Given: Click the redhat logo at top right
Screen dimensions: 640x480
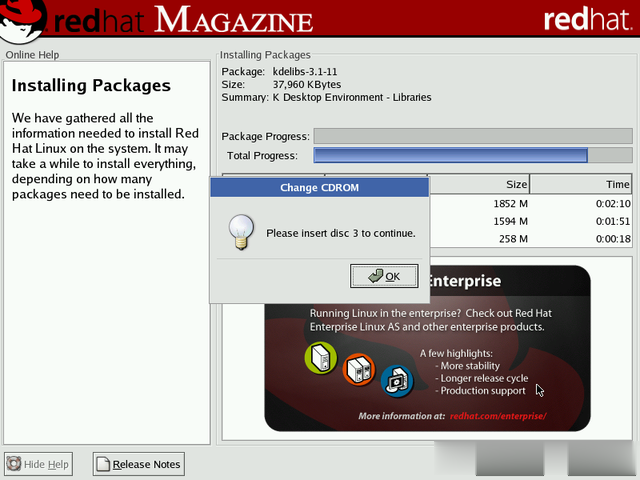Looking at the screenshot, I should 588,19.
